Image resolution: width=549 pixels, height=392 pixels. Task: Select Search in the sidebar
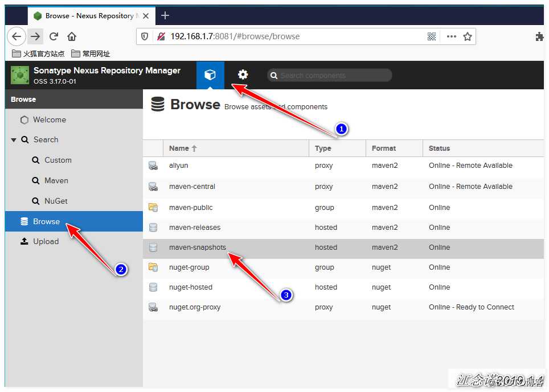point(74,140)
